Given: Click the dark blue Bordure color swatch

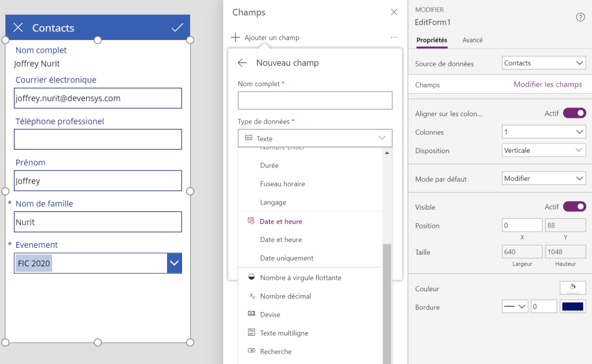Looking at the screenshot, I should point(572,307).
